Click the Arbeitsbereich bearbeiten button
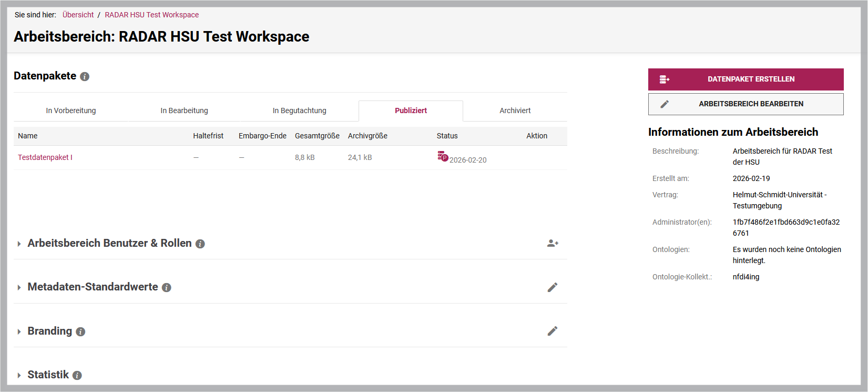 [746, 104]
